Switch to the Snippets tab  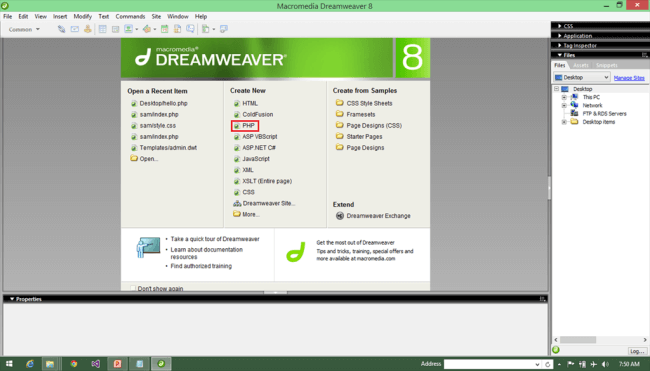pos(606,65)
